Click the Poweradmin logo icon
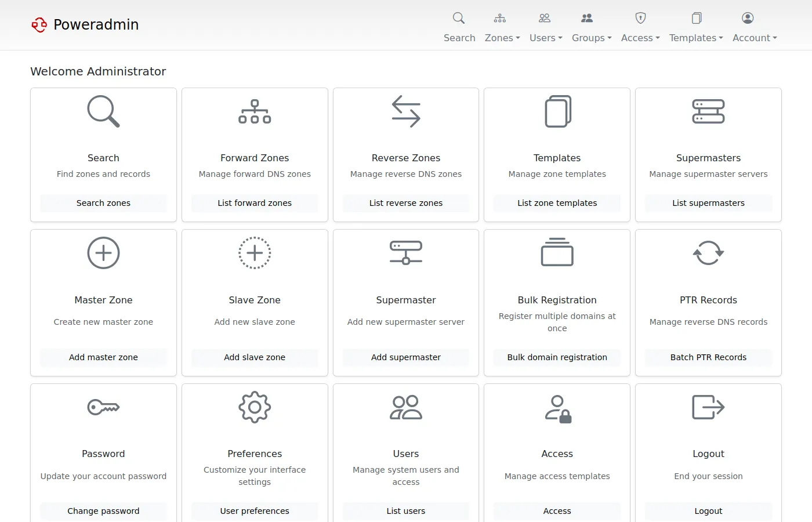Image resolution: width=812 pixels, height=522 pixels. [39, 25]
